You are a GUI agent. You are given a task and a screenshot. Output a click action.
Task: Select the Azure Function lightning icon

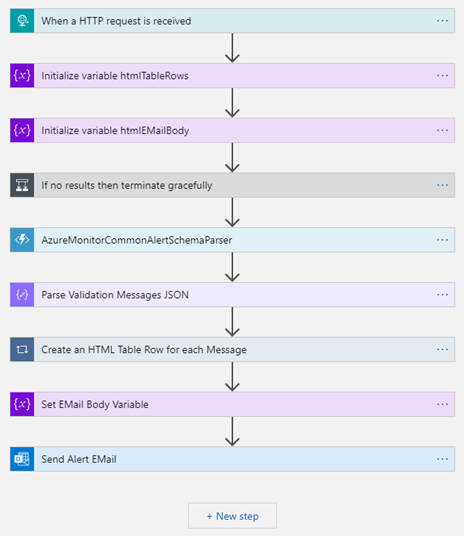pyautogui.click(x=22, y=240)
